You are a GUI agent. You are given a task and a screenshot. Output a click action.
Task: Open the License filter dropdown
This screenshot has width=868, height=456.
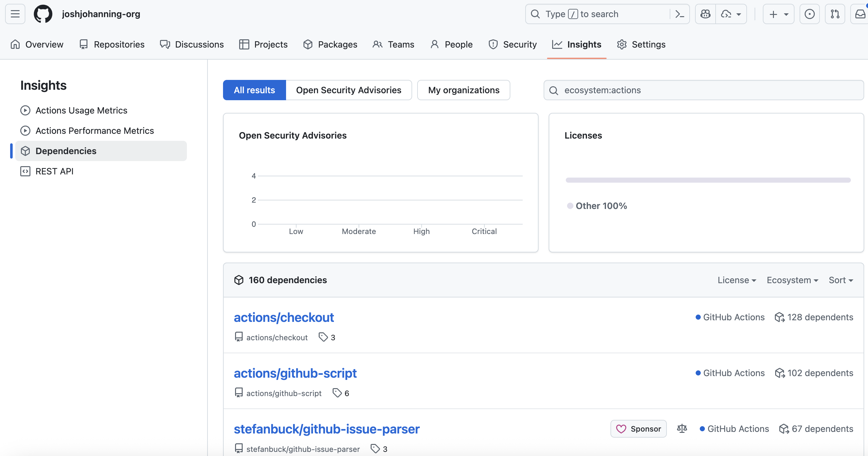(737, 280)
